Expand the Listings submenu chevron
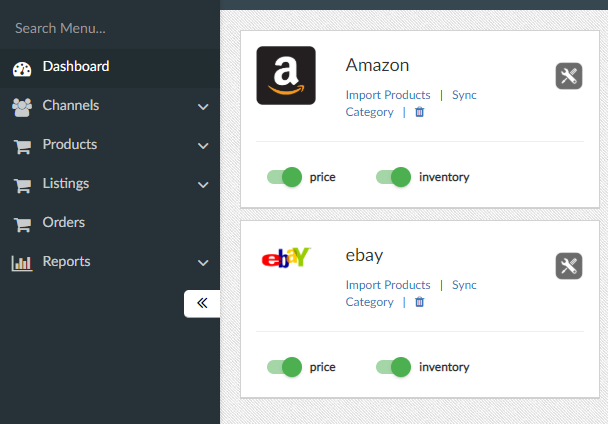 pos(203,185)
